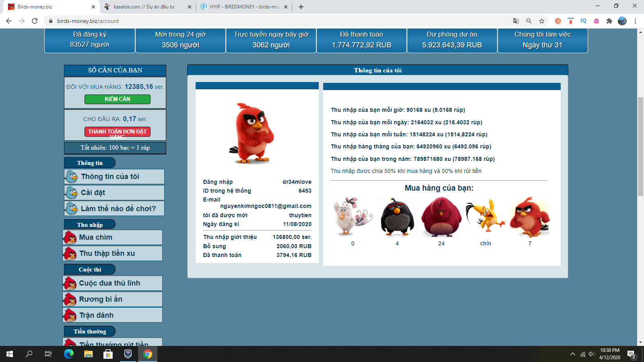Open Cuộc đua thủ lĩnh contest

pos(113,283)
